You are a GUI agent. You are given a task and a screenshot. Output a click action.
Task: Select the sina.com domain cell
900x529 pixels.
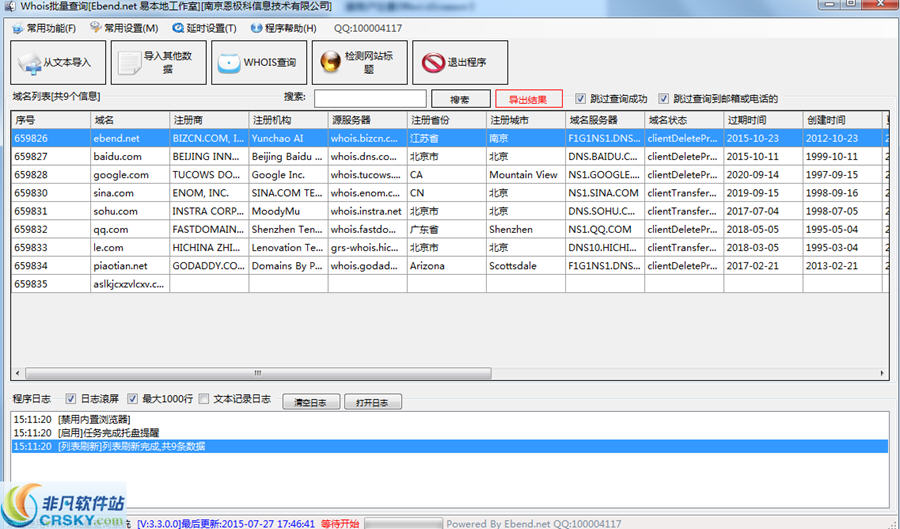pyautogui.click(x=130, y=193)
